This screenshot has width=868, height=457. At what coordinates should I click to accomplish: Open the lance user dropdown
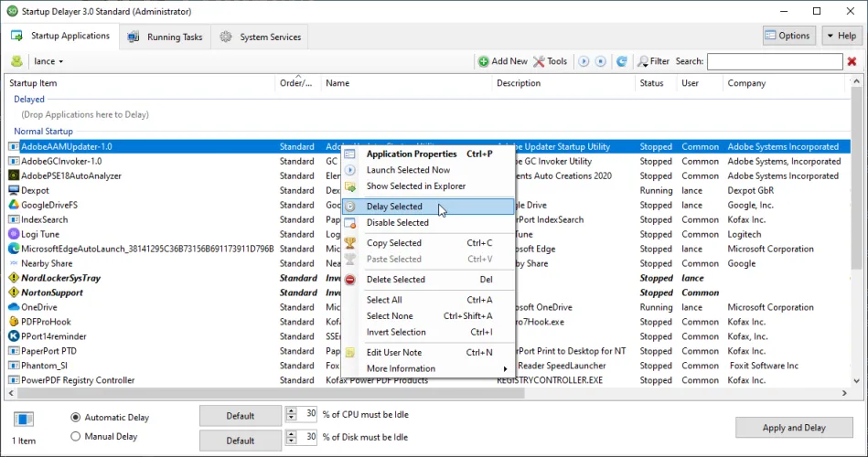[48, 61]
